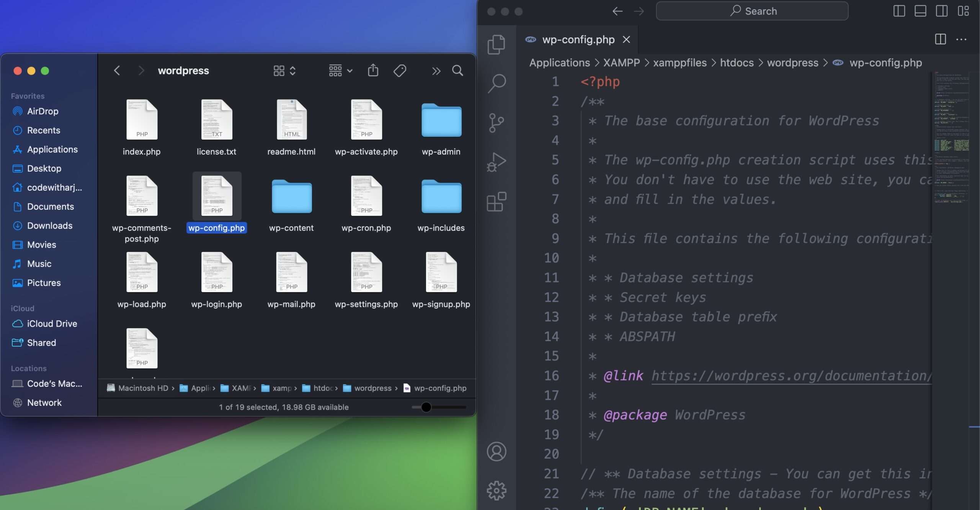Select wp-signup.php file

(x=441, y=281)
